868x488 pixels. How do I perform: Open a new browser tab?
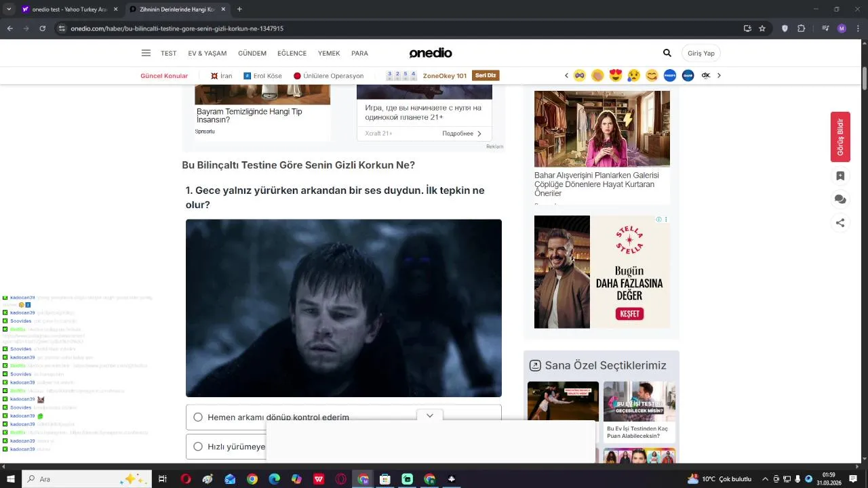(239, 9)
